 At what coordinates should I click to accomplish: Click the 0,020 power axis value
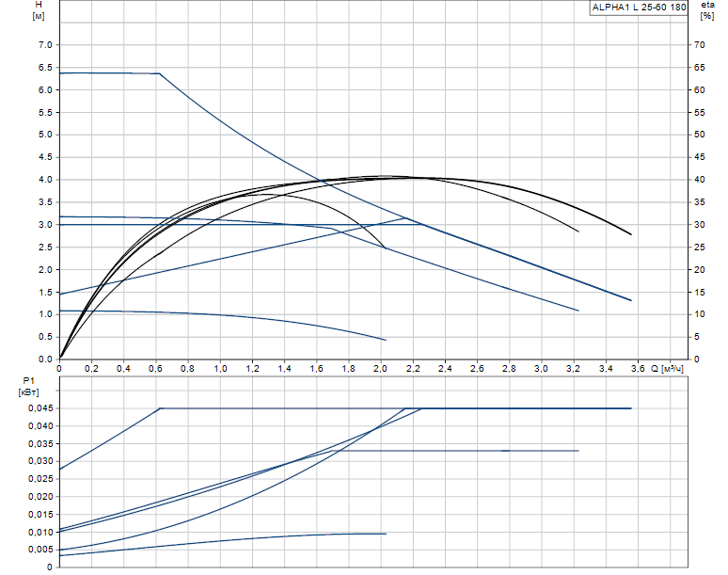click(40, 497)
